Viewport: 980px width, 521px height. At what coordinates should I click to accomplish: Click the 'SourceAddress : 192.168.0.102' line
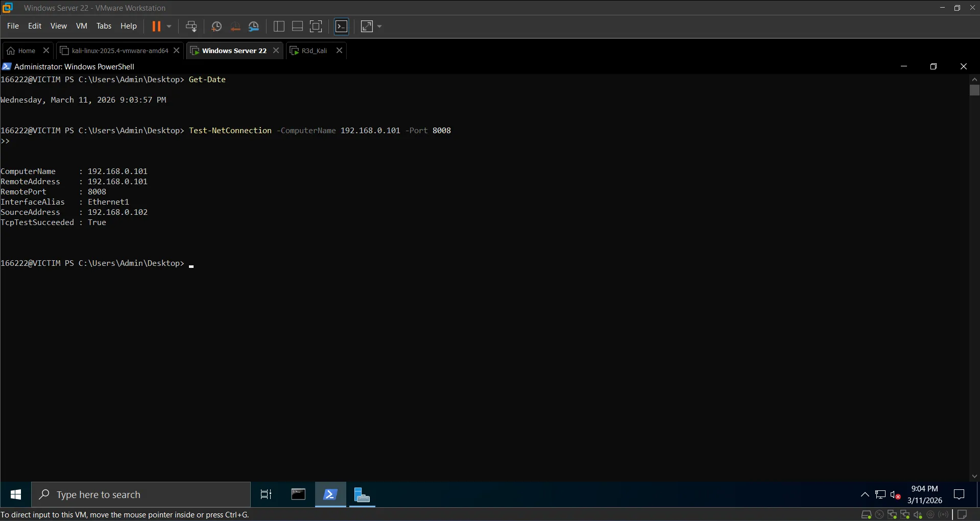pyautogui.click(x=74, y=212)
